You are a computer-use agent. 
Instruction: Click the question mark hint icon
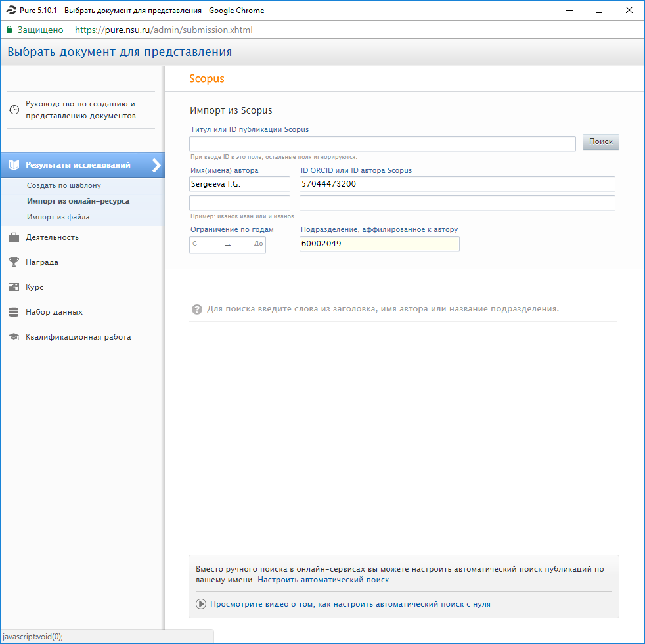tap(197, 310)
